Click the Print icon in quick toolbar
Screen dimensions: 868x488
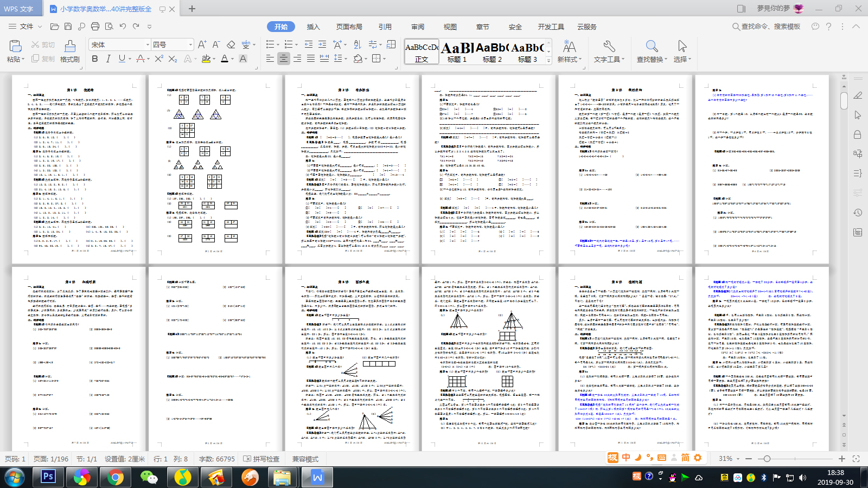[x=95, y=27]
